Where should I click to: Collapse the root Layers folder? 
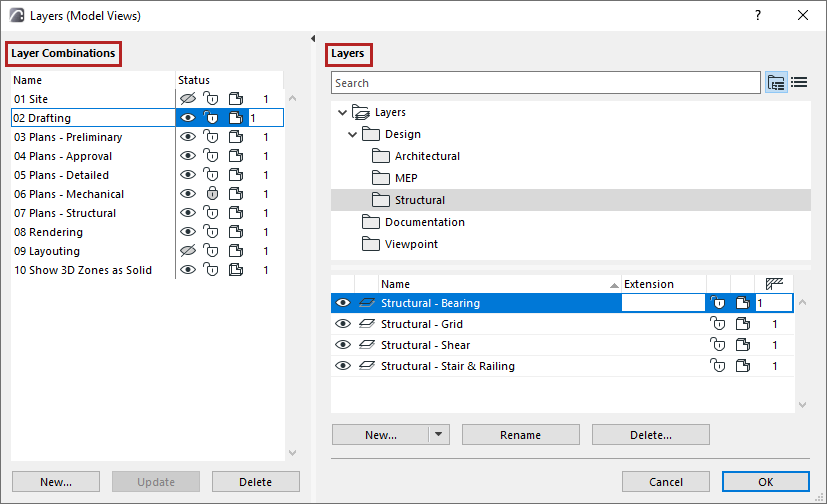343,113
